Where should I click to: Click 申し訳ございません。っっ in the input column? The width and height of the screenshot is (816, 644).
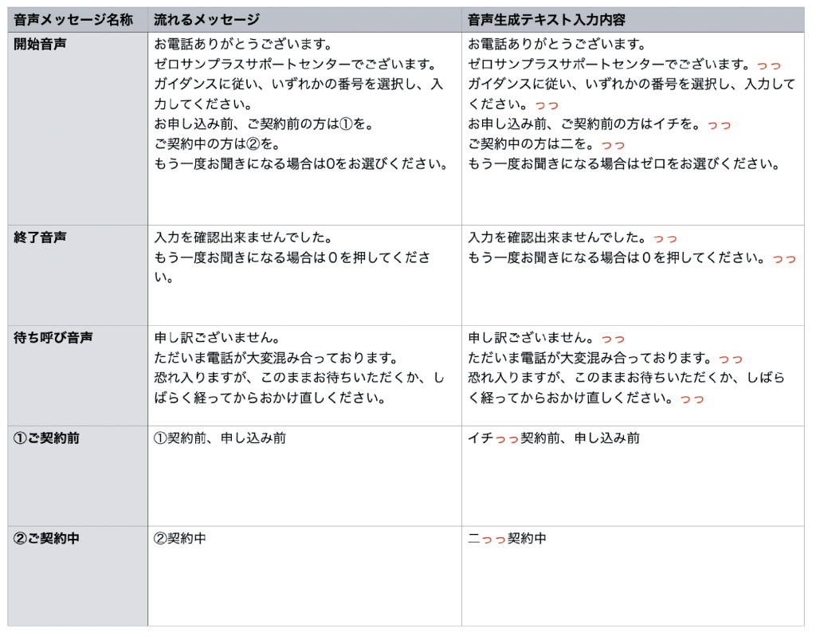point(546,338)
